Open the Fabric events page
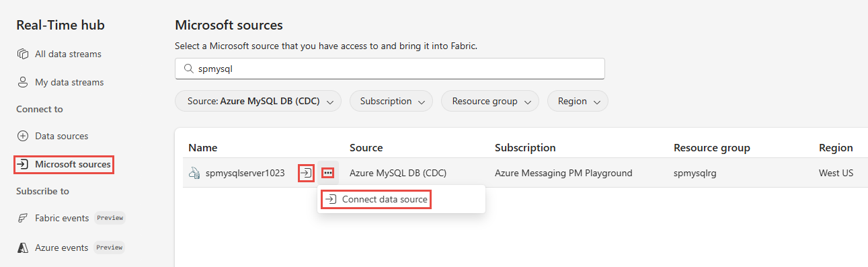868x267 pixels. [x=62, y=218]
